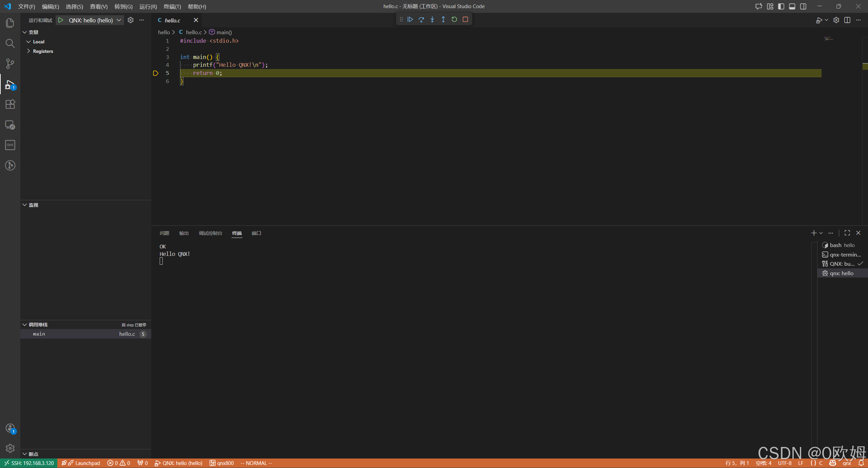Image resolution: width=868 pixels, height=468 pixels.
Task: Toggle the bottom panel visibility
Action: coord(792,6)
